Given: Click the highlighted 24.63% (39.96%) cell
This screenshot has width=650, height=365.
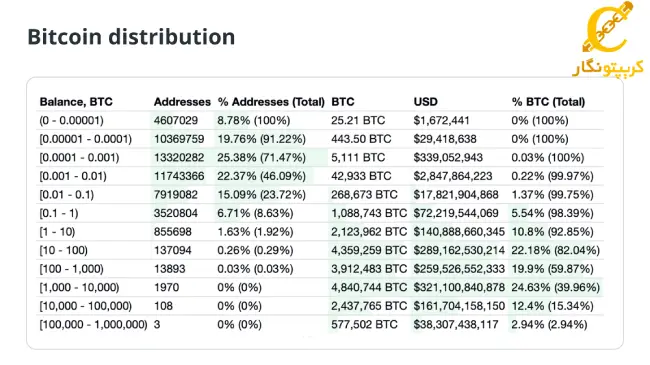Looking at the screenshot, I should click(555, 287).
